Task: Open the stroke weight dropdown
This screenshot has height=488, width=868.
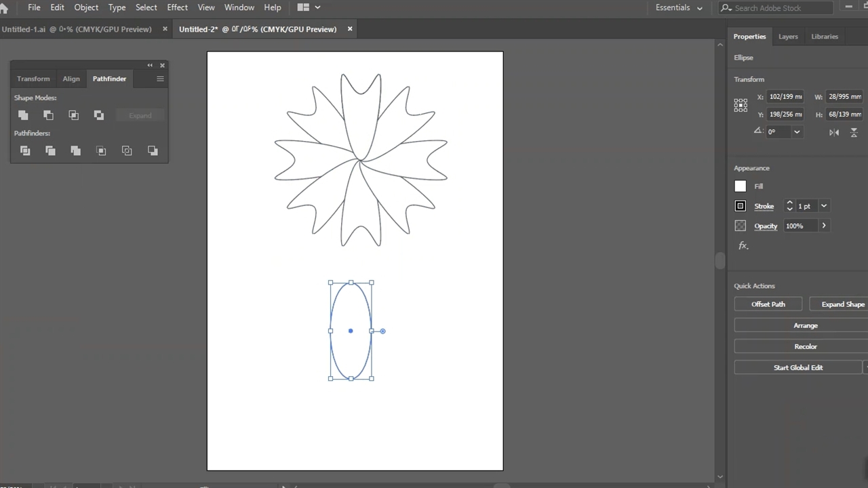Action: [x=824, y=206]
